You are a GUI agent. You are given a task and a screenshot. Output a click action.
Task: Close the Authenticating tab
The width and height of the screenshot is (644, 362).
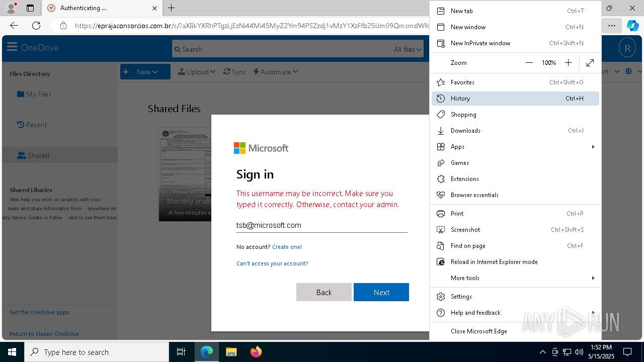coord(154,8)
